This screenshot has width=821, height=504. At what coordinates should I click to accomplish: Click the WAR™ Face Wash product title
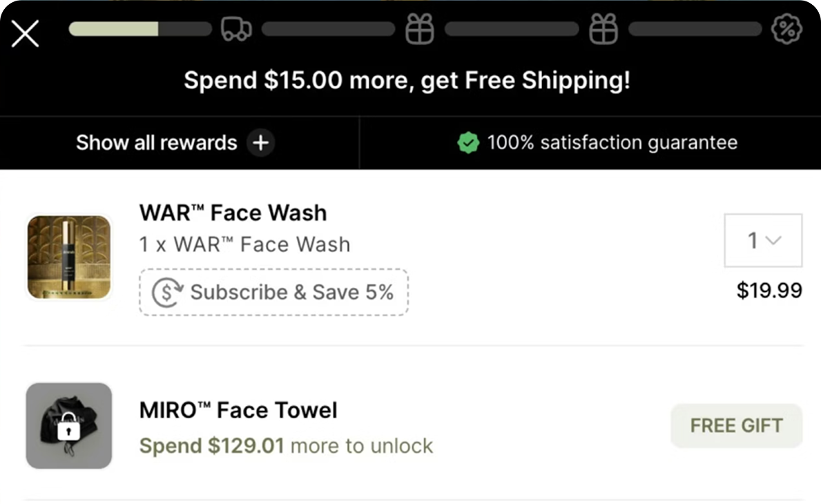[233, 213]
